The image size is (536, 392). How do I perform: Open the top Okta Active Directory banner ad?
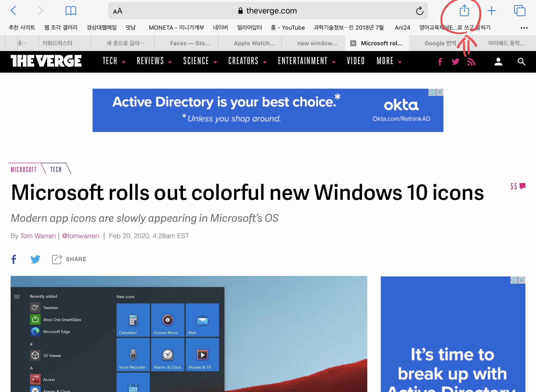coord(268,110)
